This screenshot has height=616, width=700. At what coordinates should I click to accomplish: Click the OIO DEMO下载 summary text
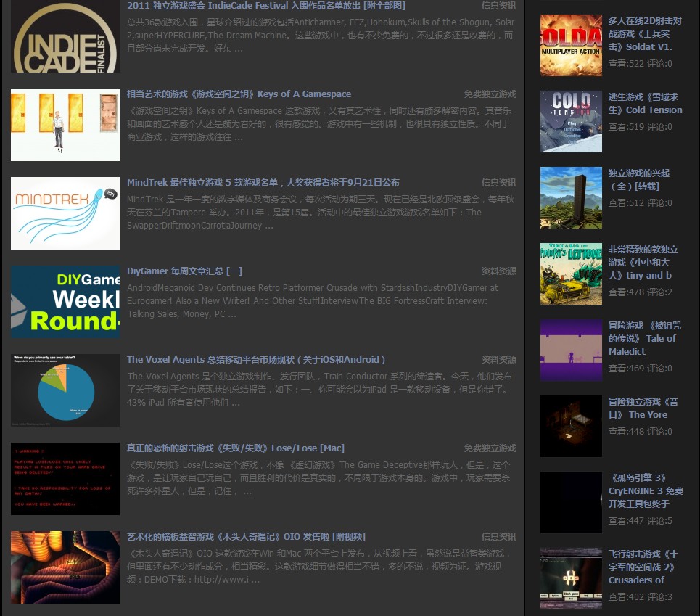[x=318, y=567]
